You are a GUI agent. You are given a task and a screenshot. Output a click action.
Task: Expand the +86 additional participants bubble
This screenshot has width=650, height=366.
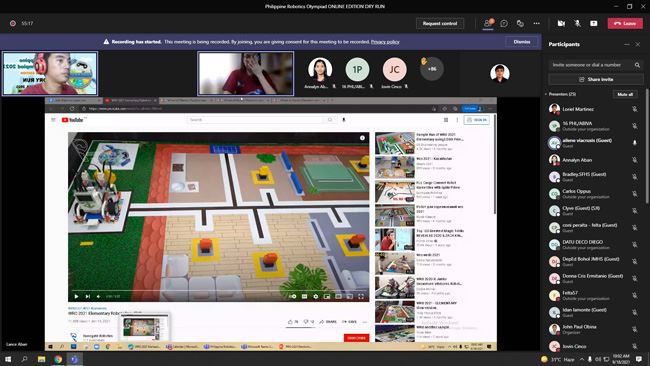click(x=432, y=69)
